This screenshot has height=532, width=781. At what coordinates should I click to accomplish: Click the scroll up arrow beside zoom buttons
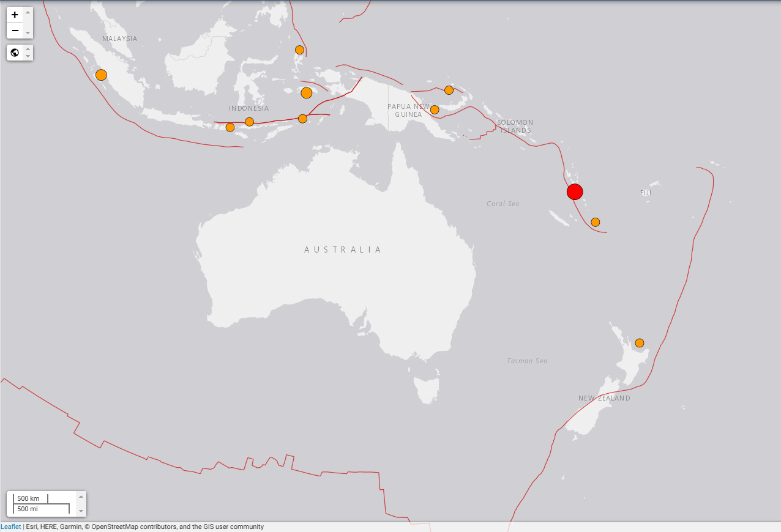pos(28,12)
